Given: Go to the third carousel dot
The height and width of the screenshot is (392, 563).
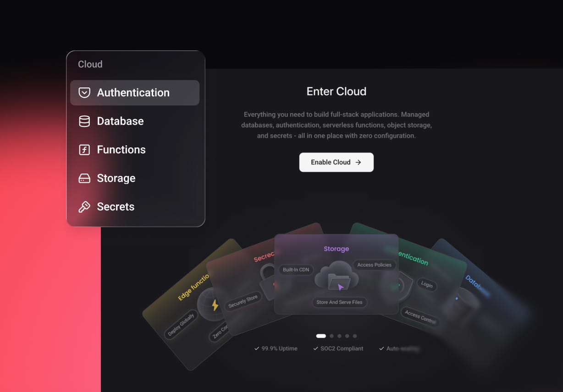Looking at the screenshot, I should pos(340,336).
